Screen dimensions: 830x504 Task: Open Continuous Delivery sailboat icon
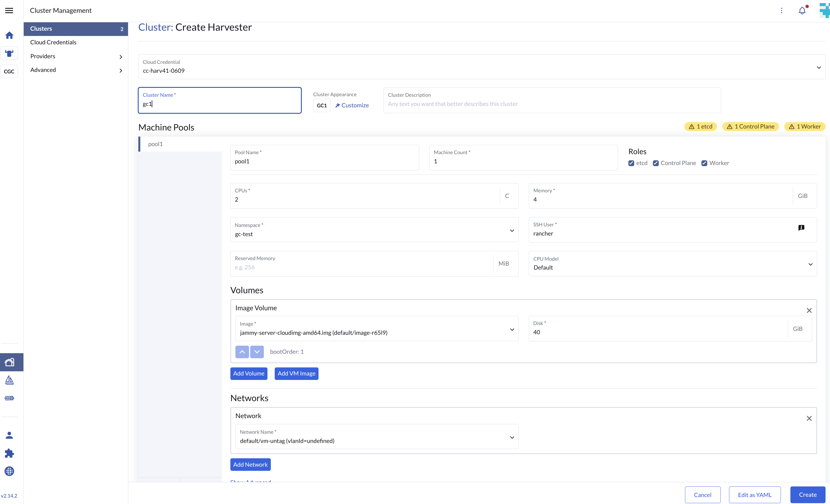click(x=9, y=380)
